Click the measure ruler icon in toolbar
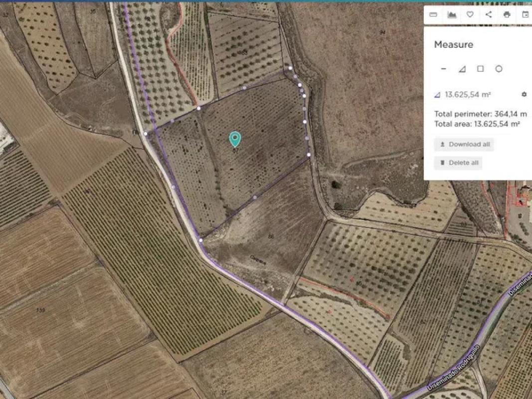The image size is (532, 399). coord(433,14)
